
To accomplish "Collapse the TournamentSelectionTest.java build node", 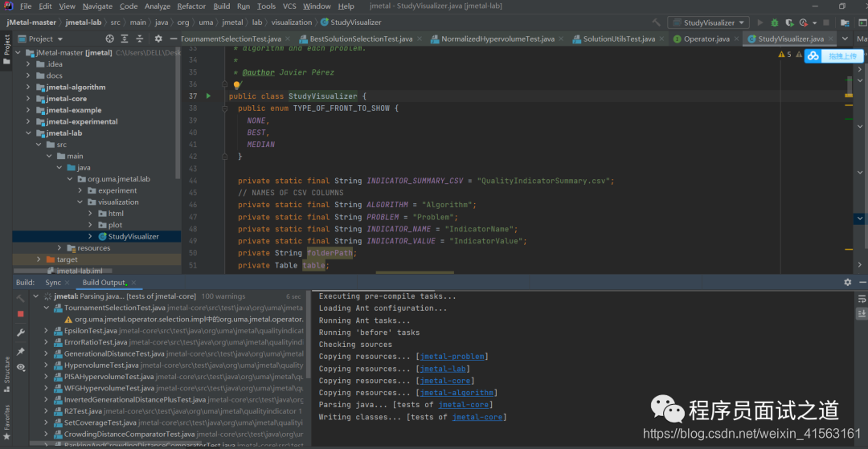I will tap(47, 308).
